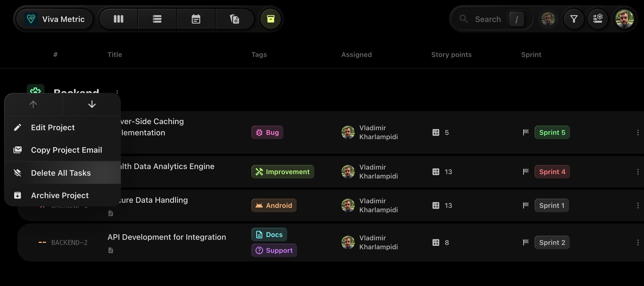Open the calendar view icon
The image size is (644, 286).
coord(196,19)
